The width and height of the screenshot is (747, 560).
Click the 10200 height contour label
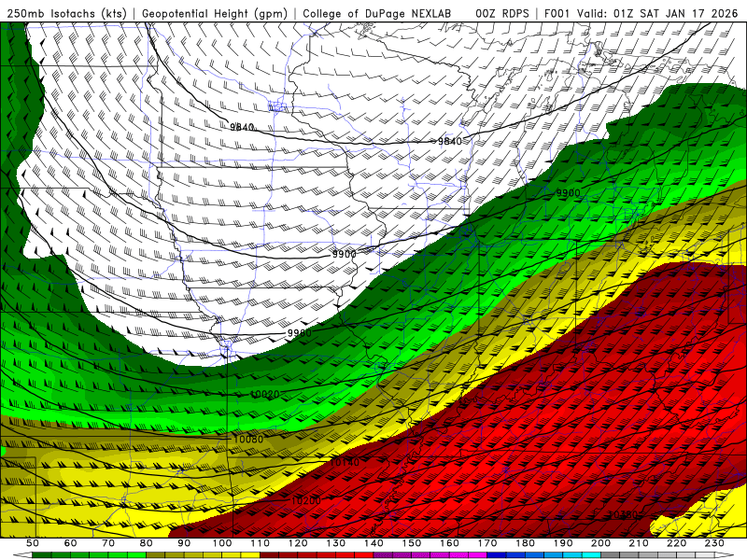pyautogui.click(x=306, y=500)
